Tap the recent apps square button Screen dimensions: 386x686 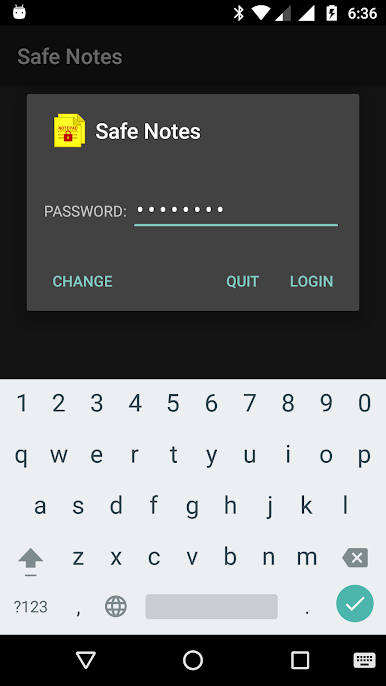[300, 660]
